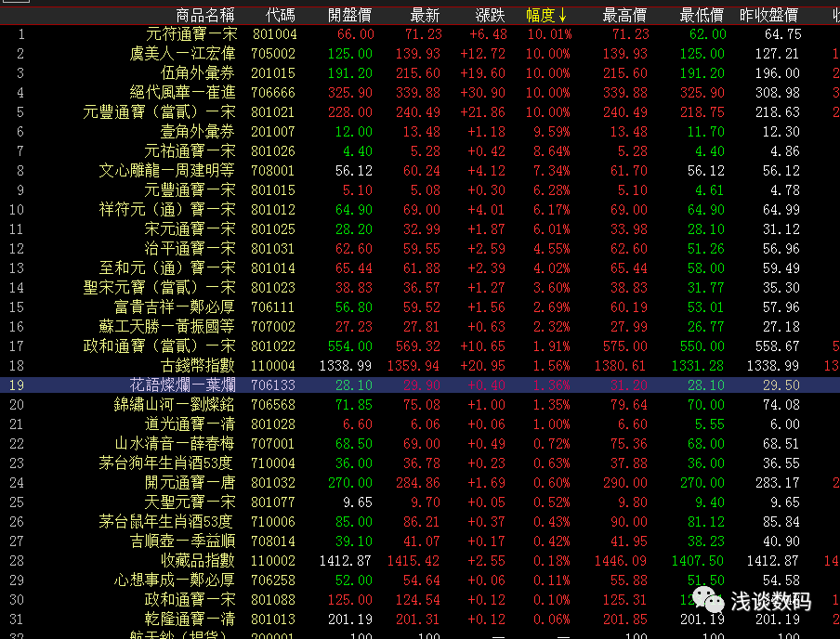Screen dimensions: 840x639
Task: Select the row 心想事成—鄭必厚
Action: click(420, 580)
